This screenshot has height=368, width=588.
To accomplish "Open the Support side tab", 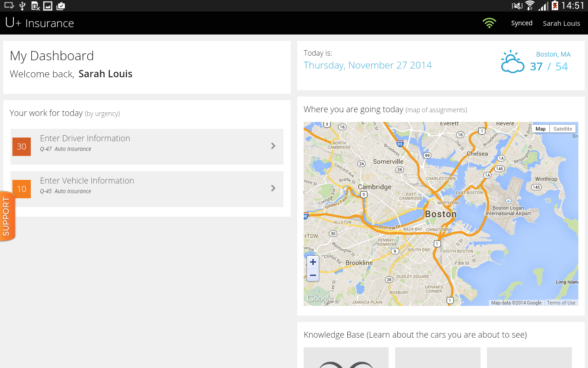I will 7,216.
